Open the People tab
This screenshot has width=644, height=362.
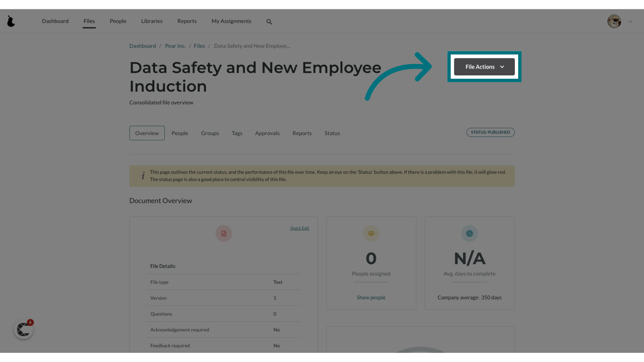tap(180, 133)
